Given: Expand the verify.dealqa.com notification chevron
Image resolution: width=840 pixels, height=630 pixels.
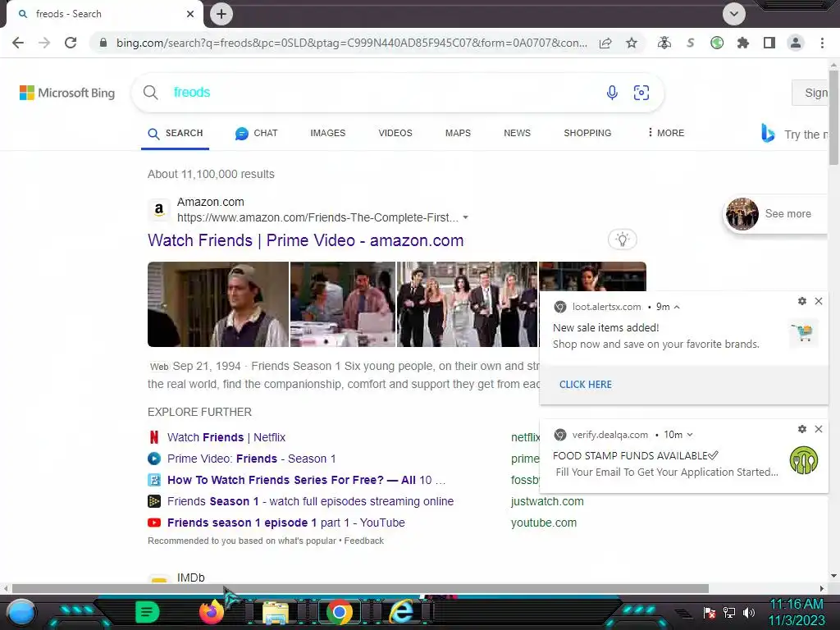Looking at the screenshot, I should pyautogui.click(x=690, y=435).
